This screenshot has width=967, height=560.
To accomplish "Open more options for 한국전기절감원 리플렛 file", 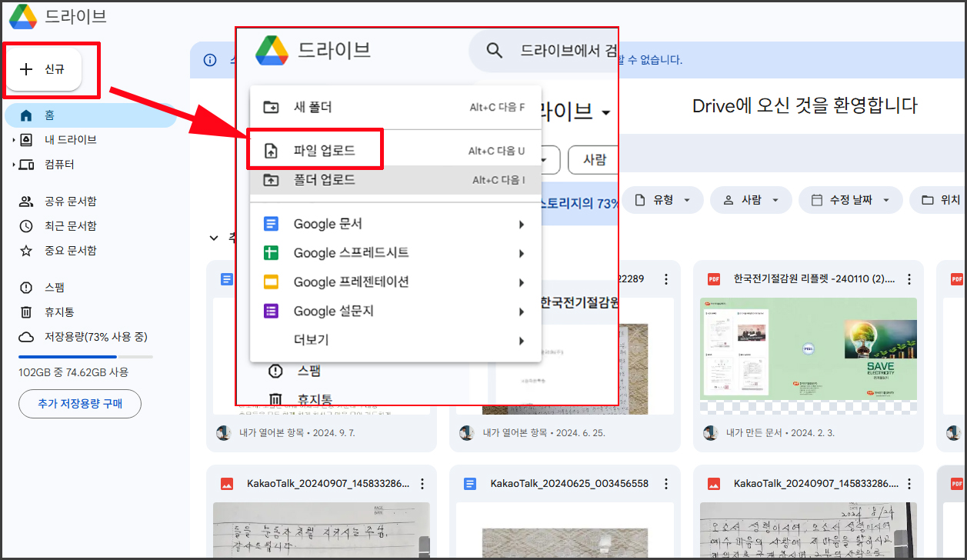I will 909,279.
